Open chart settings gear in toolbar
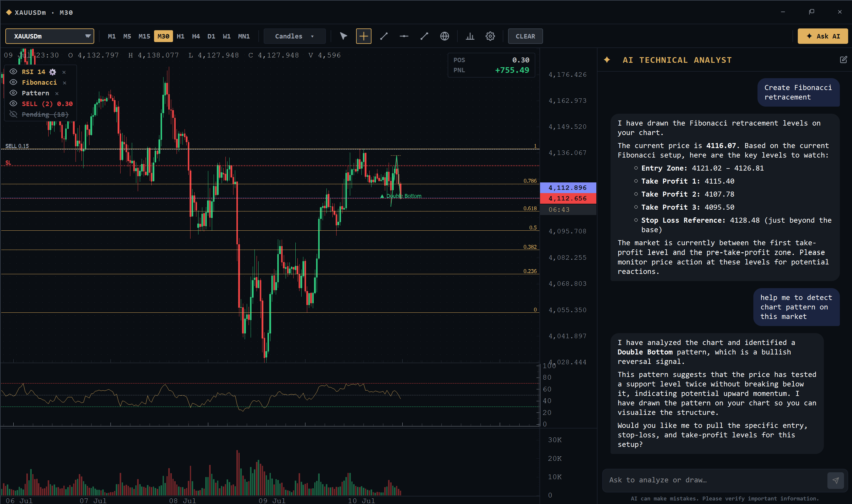Screen dimensions: 852x504 [490, 36]
